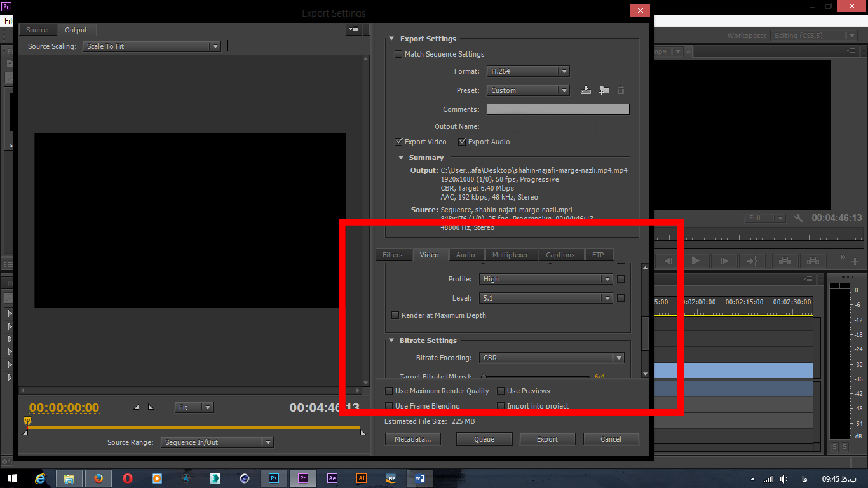Open the Level dropdown set to 5.1
868x488 pixels.
point(546,298)
